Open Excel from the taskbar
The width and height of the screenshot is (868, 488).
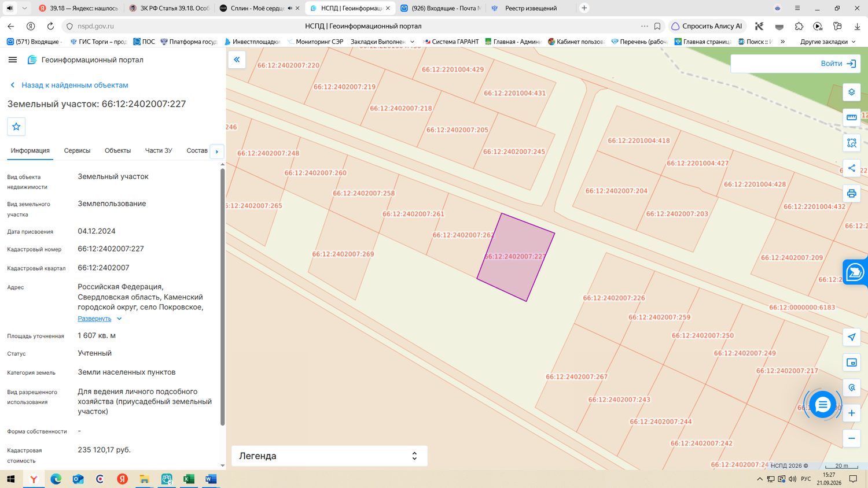(189, 479)
